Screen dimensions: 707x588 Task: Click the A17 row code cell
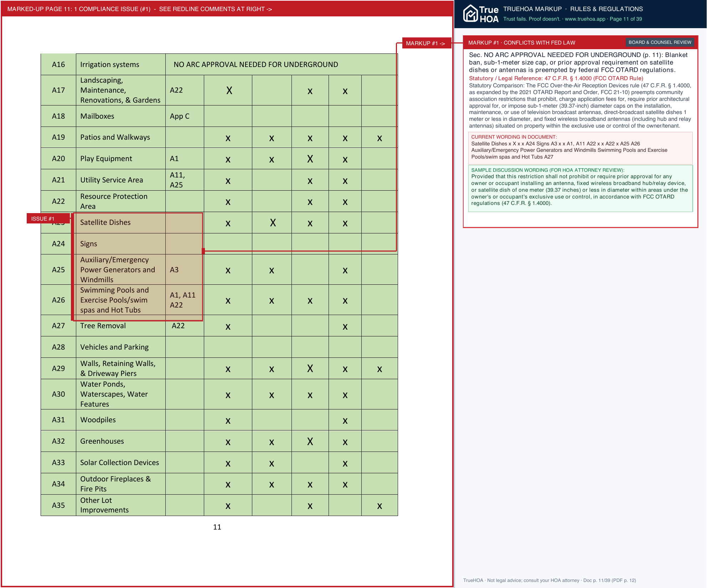(58, 90)
